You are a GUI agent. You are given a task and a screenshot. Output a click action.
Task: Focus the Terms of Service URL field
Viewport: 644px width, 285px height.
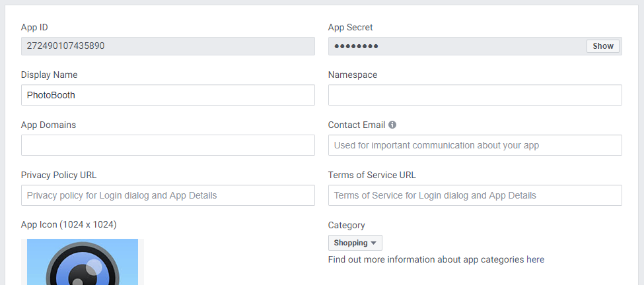pyautogui.click(x=474, y=195)
